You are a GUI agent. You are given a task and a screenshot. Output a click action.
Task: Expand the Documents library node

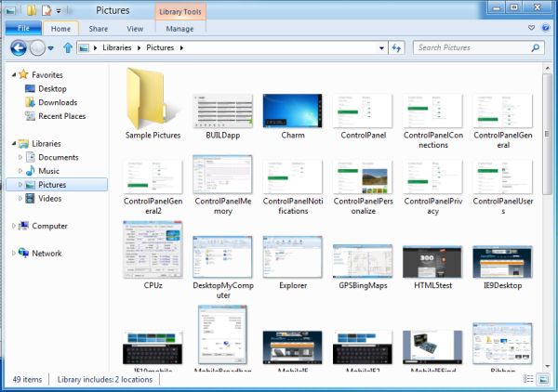pyautogui.click(x=20, y=157)
